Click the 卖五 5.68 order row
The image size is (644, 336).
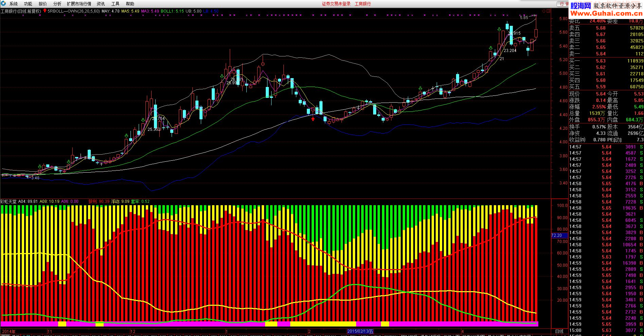pos(606,28)
